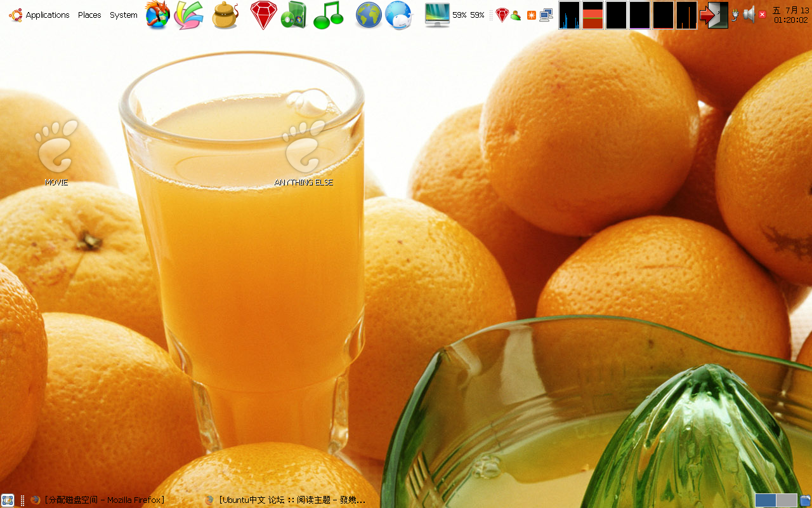
Task: Switch to the 分配磁盘空间 Firefox window
Action: (x=98, y=500)
